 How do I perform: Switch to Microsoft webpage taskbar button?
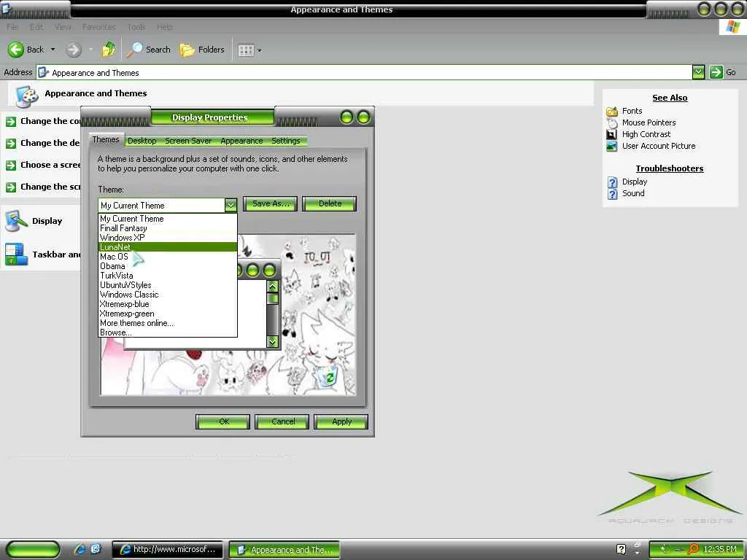168,550
